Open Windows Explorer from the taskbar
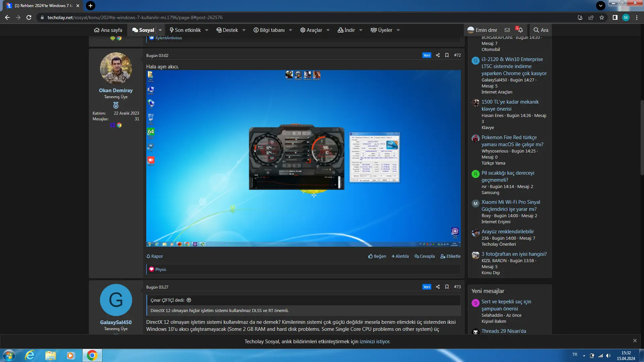This screenshot has width=644, height=362. 50,355
